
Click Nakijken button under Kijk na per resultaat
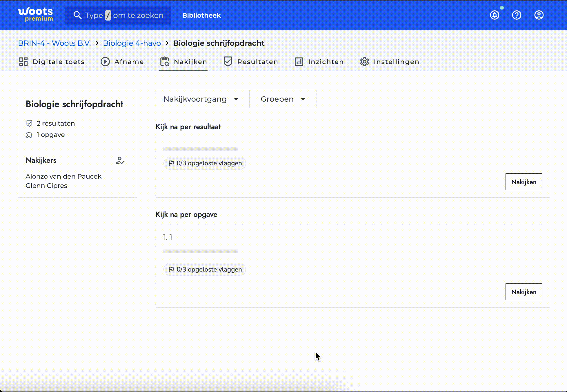(x=524, y=182)
